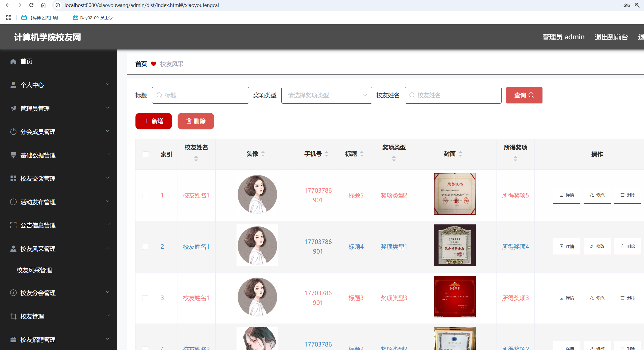Click the browser back arrow
The width and height of the screenshot is (644, 350).
coord(7,5)
